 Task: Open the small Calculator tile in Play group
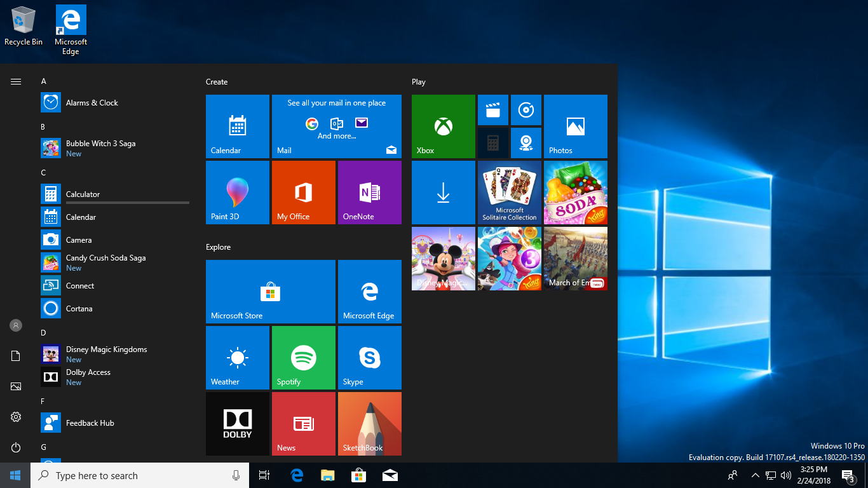[x=493, y=143]
